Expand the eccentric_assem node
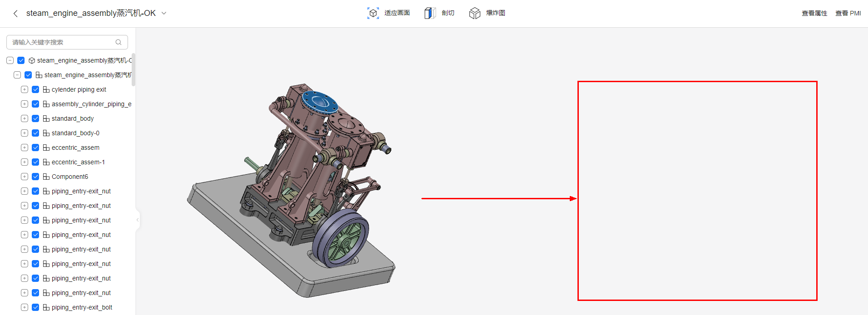 tap(25, 148)
